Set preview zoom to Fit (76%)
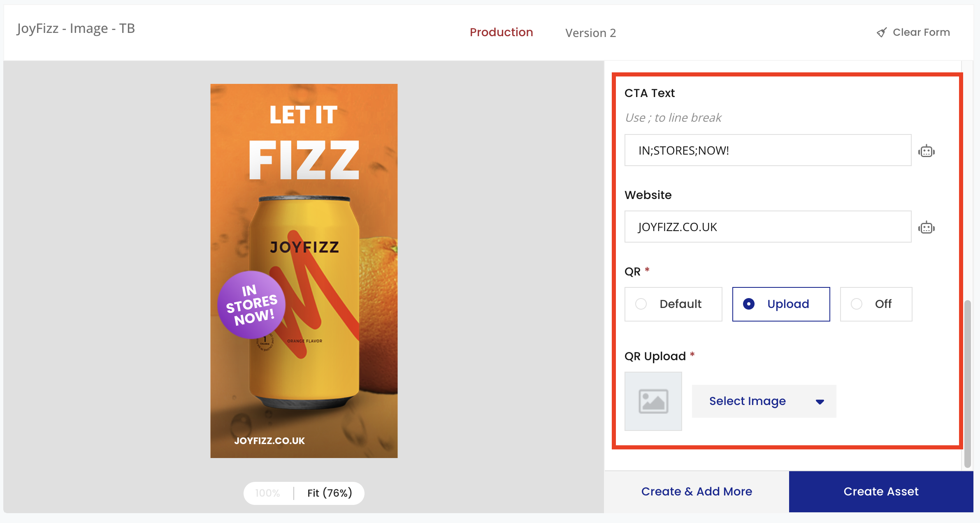980x523 pixels. coord(330,493)
